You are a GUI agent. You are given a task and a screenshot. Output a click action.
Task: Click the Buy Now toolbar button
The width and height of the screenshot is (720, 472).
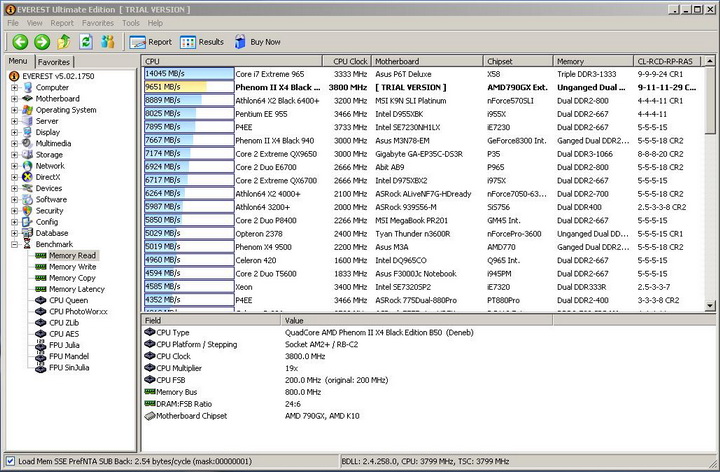[x=258, y=42]
